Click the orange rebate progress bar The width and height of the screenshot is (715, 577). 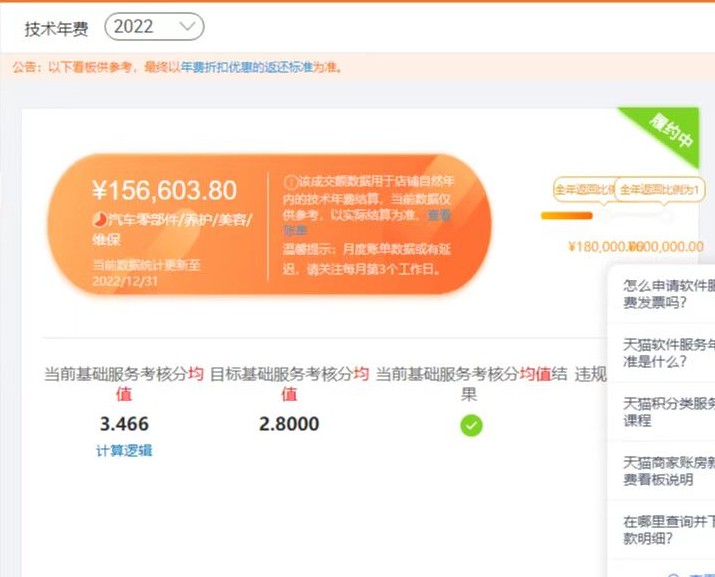pos(566,216)
